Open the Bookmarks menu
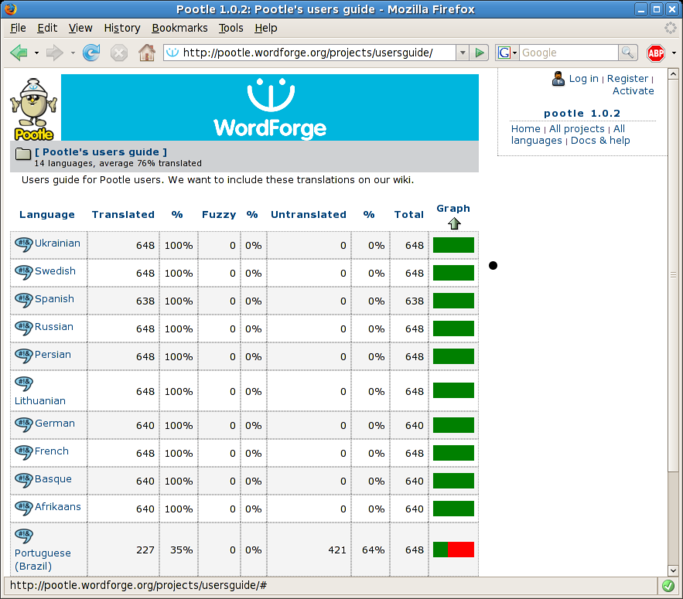The height and width of the screenshot is (599, 683). (179, 28)
